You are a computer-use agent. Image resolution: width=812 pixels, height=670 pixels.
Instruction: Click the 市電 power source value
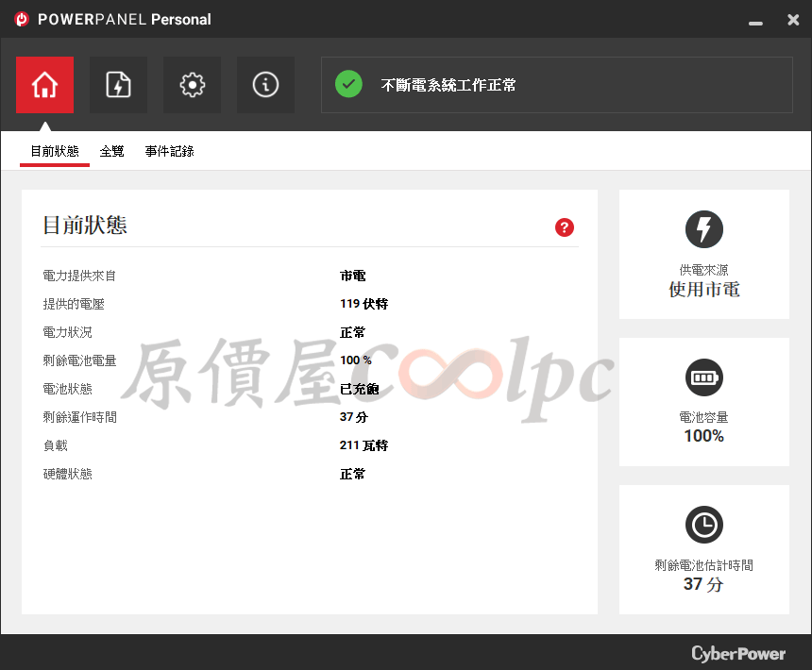[353, 276]
